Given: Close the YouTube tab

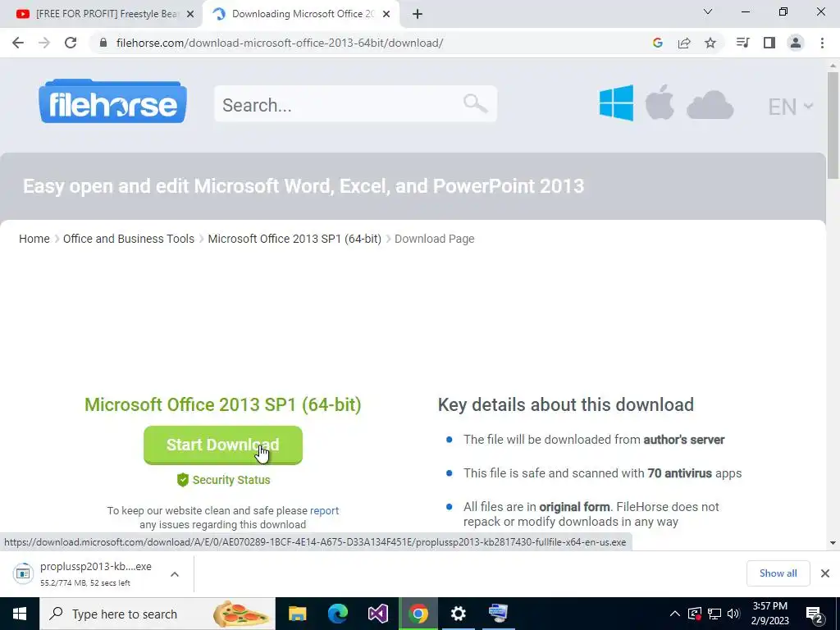Looking at the screenshot, I should (190, 14).
